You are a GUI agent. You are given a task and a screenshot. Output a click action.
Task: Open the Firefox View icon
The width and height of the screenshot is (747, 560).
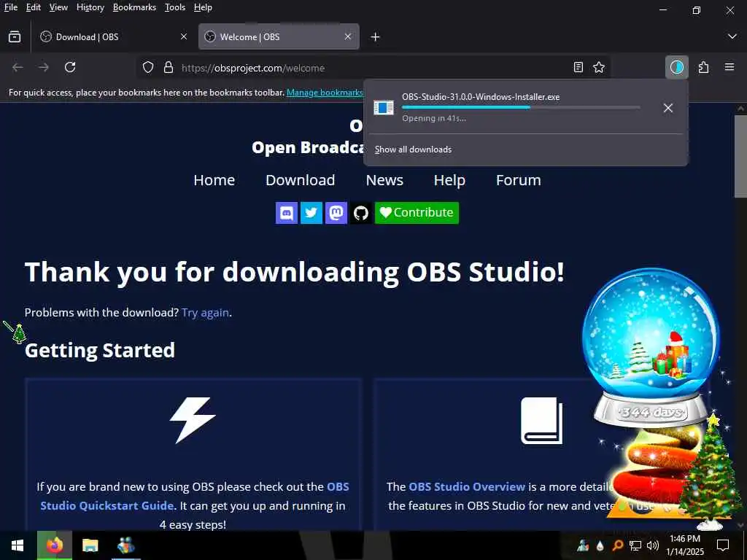[15, 36]
